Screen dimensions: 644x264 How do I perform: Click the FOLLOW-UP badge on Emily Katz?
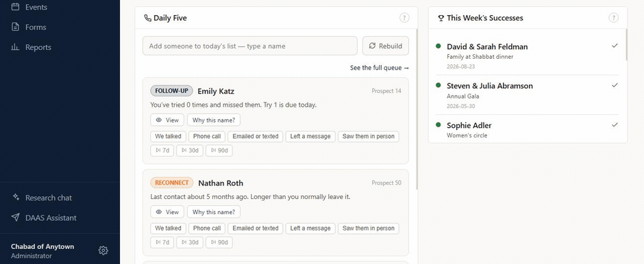coord(171,90)
